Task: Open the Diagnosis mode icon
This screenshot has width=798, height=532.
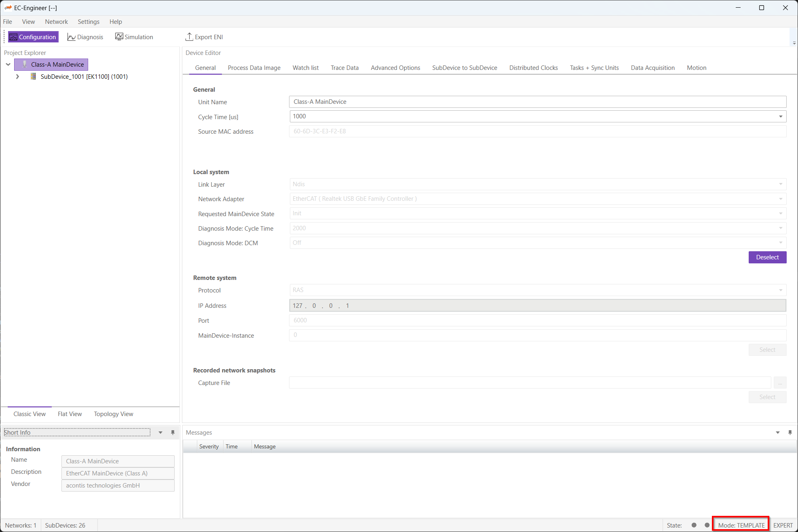Action: point(72,37)
